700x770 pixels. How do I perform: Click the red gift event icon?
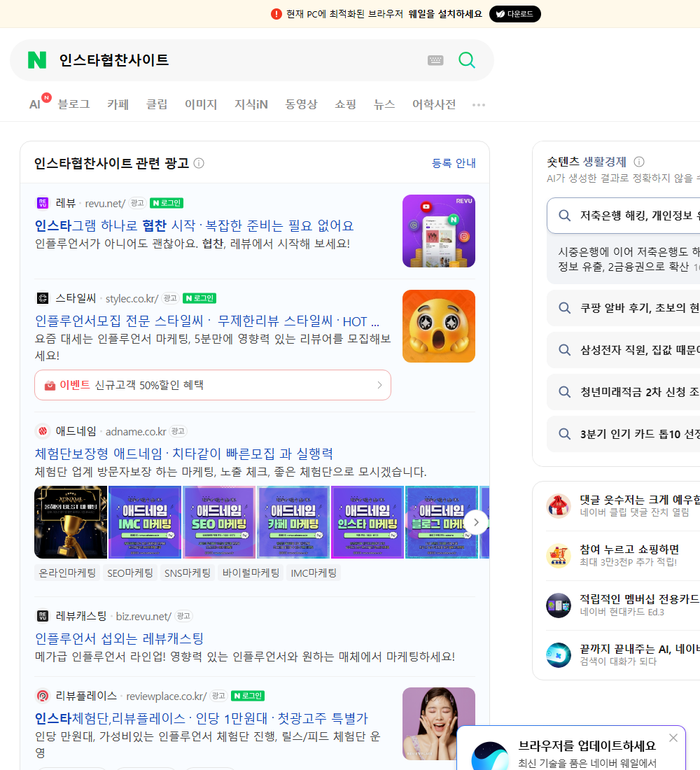(50, 385)
